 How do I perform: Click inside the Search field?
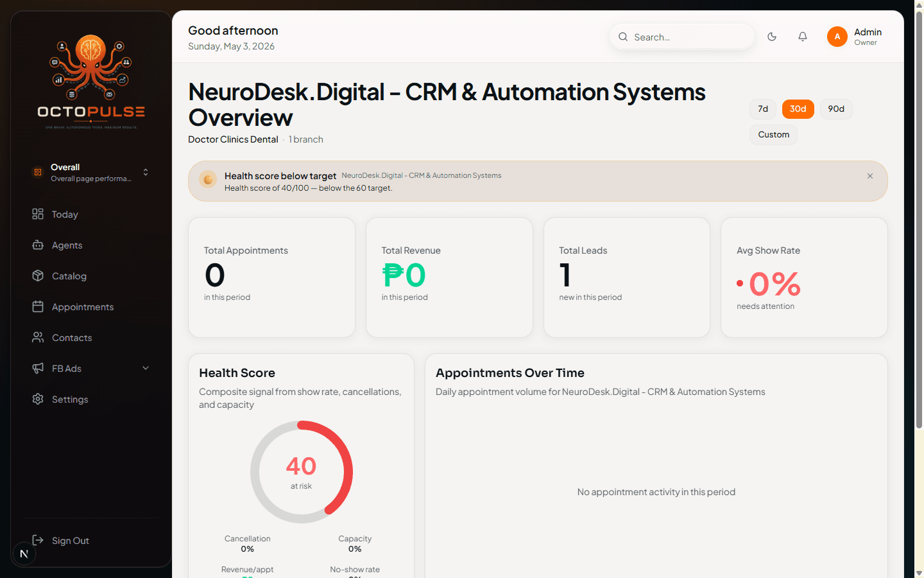coord(681,37)
